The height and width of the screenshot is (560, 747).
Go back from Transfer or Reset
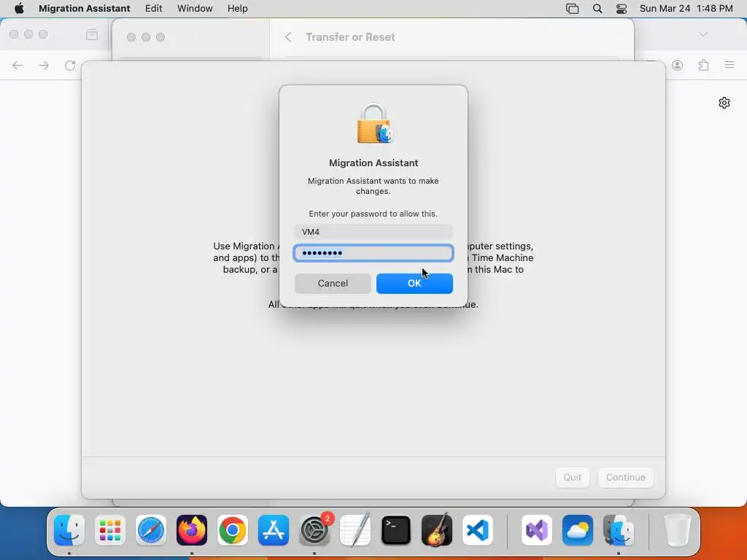pos(288,37)
